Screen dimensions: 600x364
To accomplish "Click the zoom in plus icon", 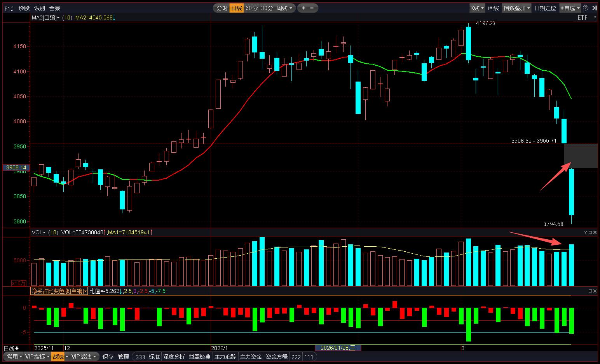I will click(x=303, y=8).
